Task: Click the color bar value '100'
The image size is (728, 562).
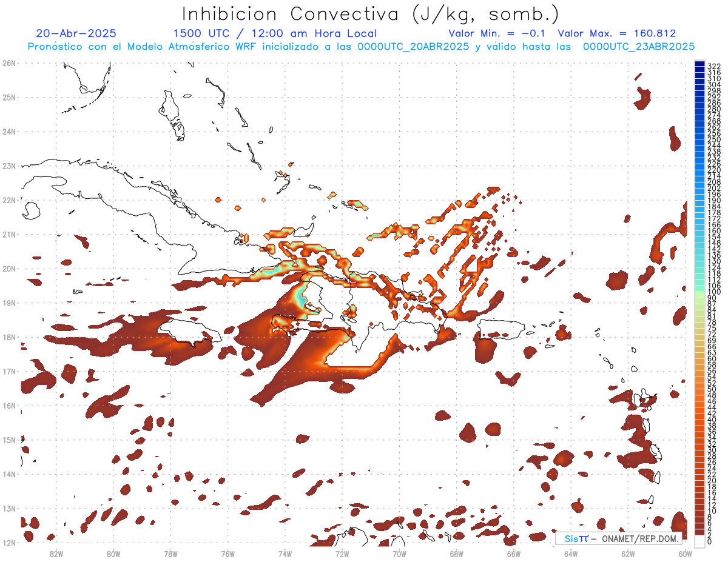Action: click(713, 292)
